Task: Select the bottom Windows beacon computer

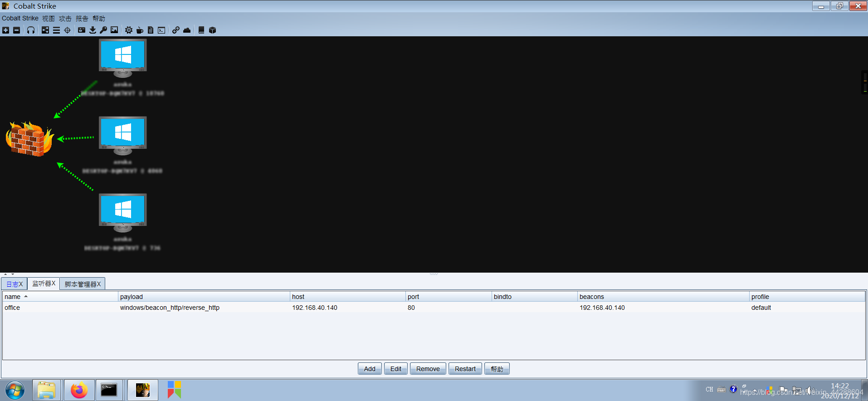Action: (123, 213)
